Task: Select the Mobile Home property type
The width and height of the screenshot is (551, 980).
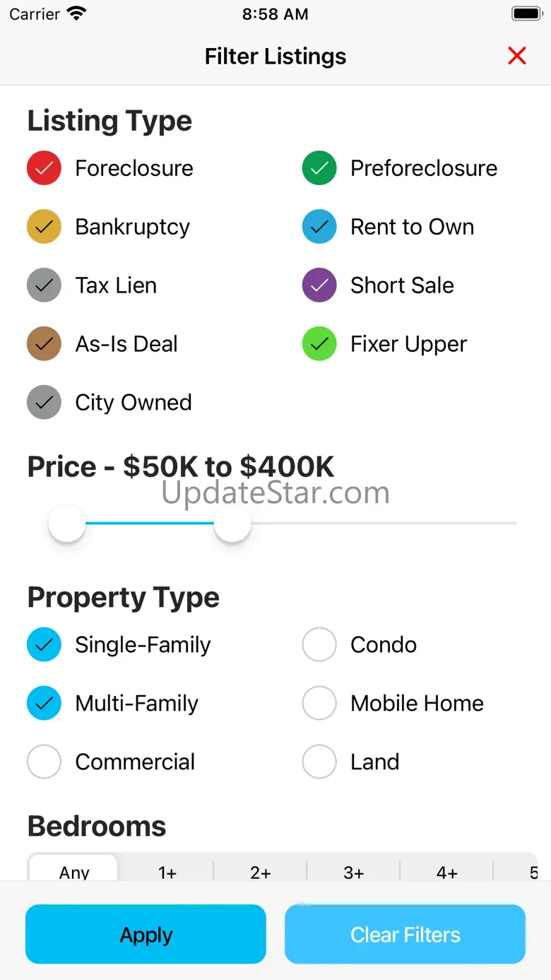Action: [319, 703]
